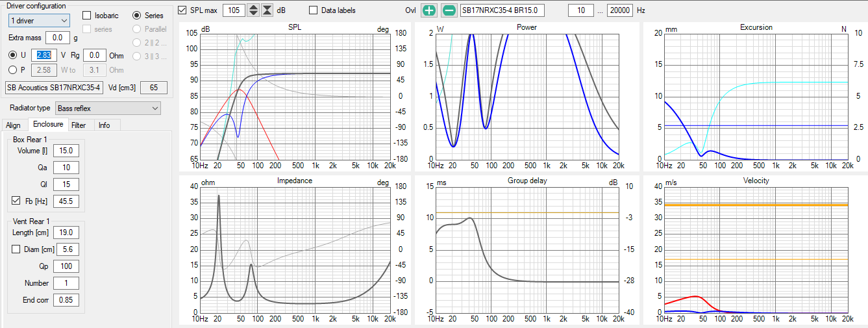Click the SPL max auto-fit hourglass icon
868x328 pixels.
[x=267, y=10]
